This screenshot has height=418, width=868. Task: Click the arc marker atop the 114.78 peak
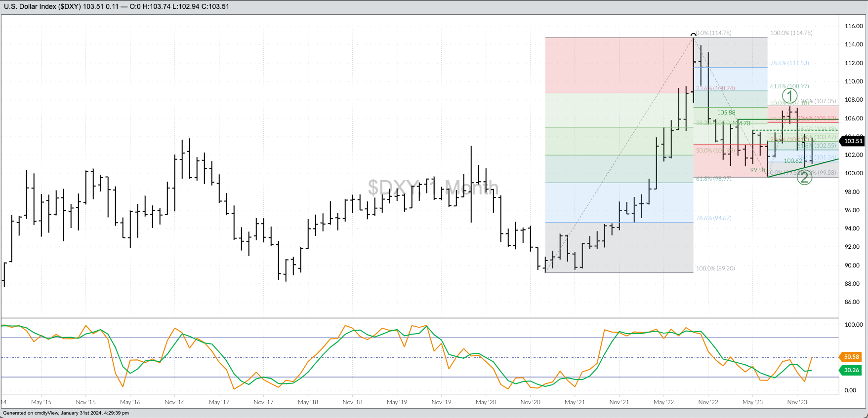pos(694,35)
